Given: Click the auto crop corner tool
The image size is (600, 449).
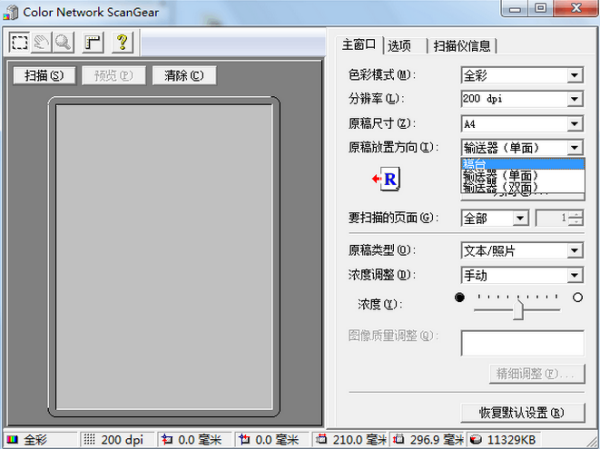Looking at the screenshot, I should tap(93, 42).
